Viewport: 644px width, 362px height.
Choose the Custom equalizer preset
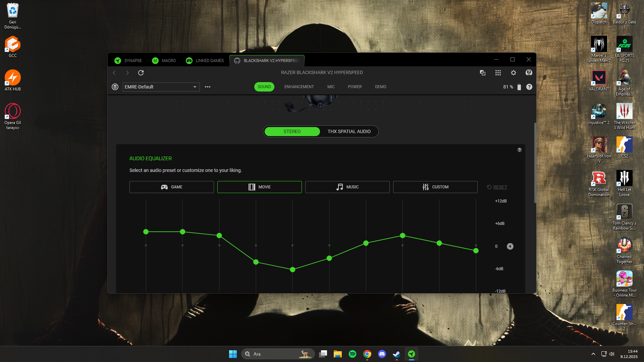(435, 187)
